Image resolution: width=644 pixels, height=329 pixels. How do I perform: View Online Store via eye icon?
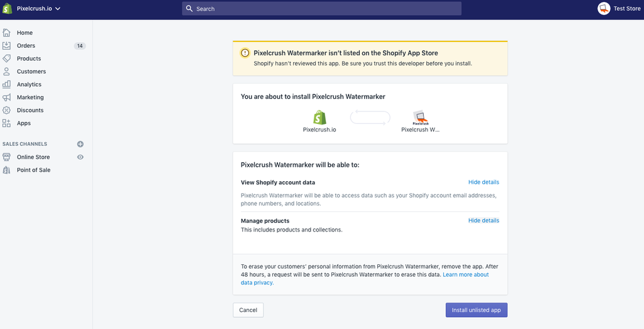tap(80, 157)
